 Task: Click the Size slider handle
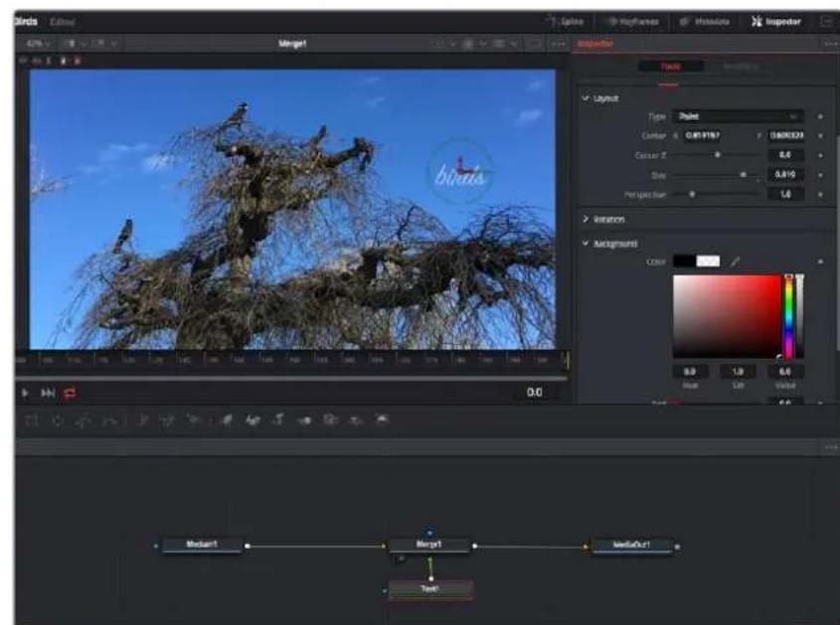click(x=743, y=175)
